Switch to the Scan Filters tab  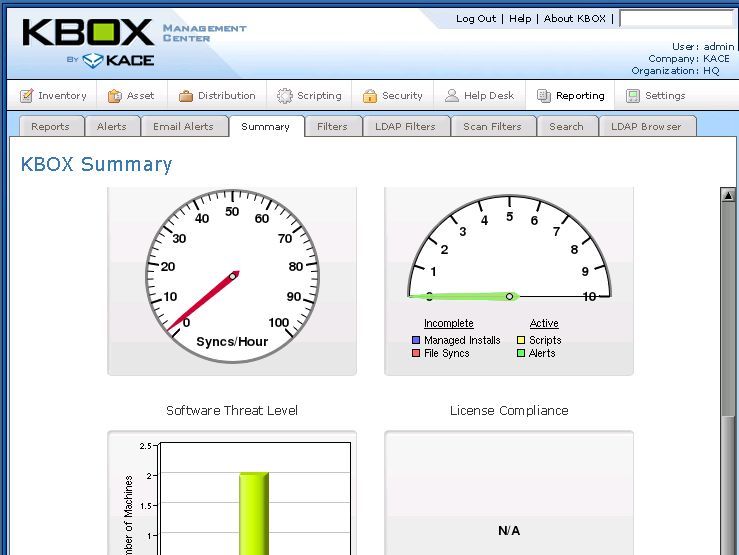(x=493, y=126)
